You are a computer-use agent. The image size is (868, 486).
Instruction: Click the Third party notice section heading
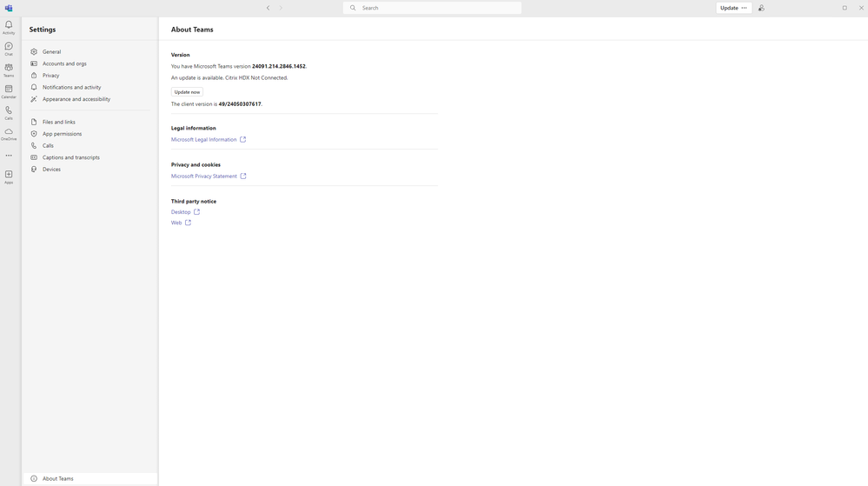pos(194,201)
